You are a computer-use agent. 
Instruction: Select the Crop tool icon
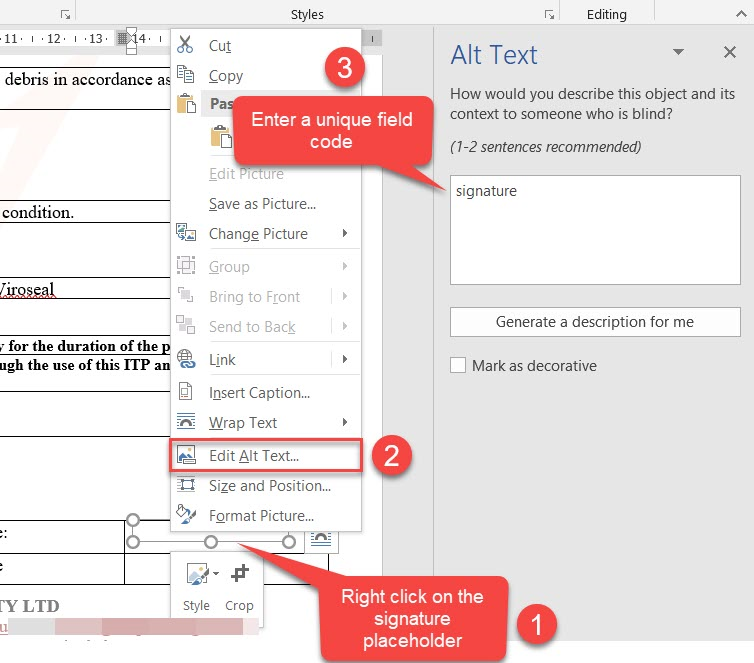click(239, 574)
